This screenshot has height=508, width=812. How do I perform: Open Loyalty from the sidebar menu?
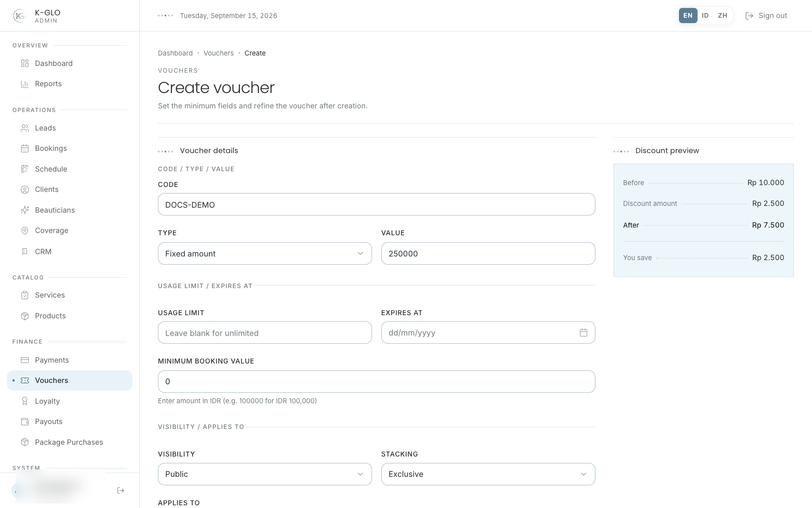coord(69,401)
